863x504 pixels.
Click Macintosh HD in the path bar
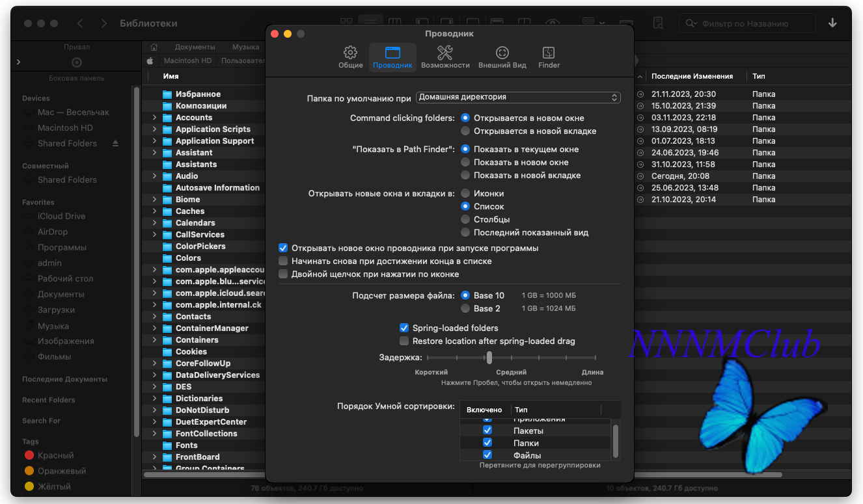tap(187, 60)
